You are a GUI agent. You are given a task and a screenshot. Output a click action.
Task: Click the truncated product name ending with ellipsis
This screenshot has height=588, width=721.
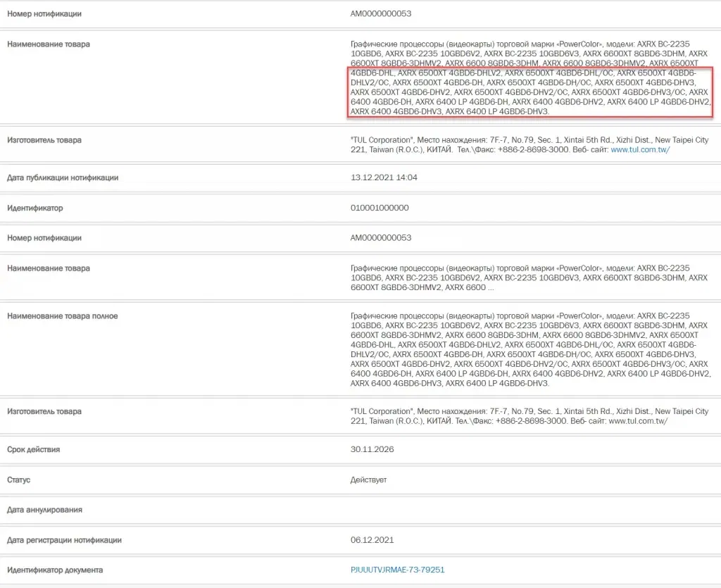[x=529, y=277]
